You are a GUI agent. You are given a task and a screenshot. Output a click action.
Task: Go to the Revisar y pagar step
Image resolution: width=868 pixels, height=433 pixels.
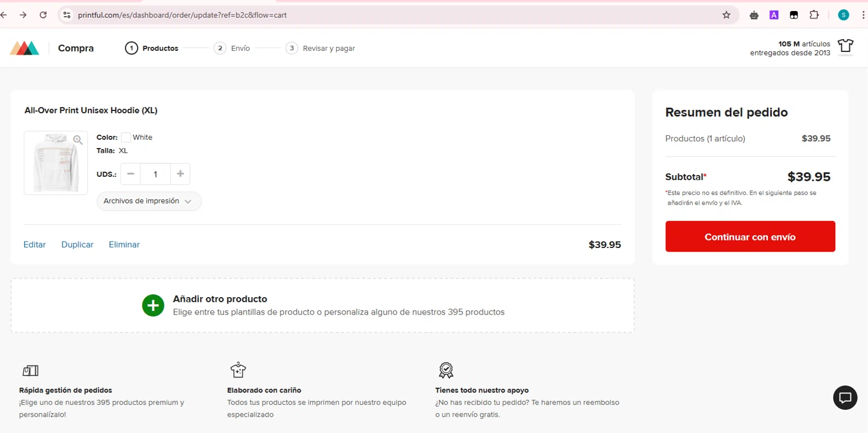[321, 49]
